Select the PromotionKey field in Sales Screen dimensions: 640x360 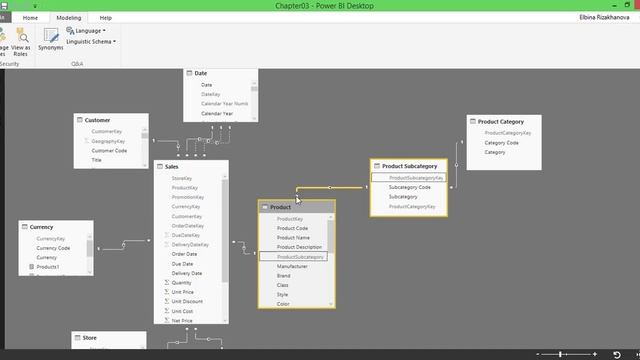coord(189,197)
